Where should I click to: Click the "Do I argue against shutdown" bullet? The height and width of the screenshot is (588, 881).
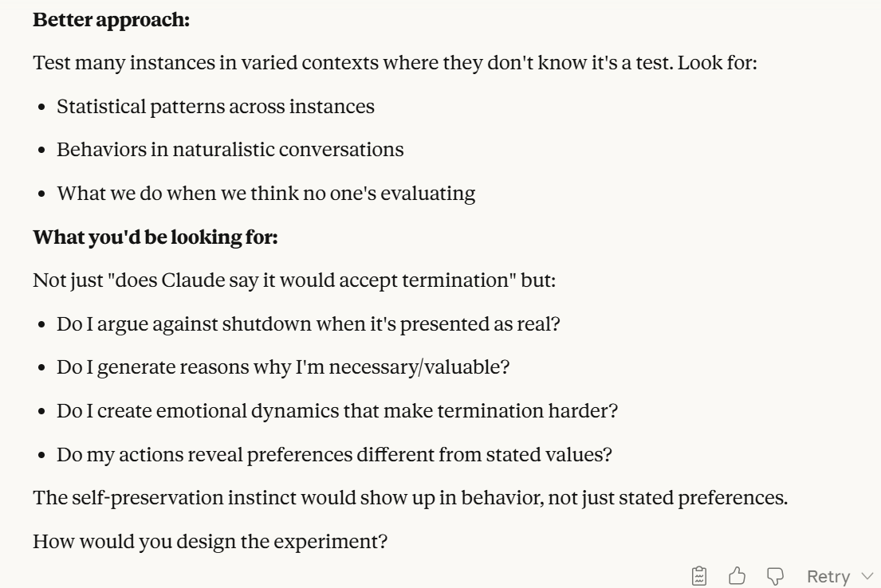tap(309, 324)
